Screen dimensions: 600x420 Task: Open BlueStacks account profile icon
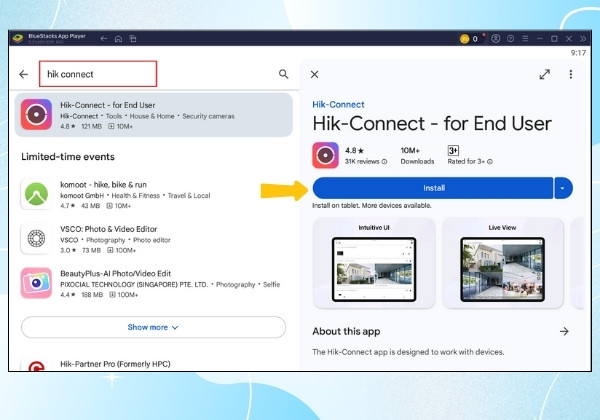coord(496,39)
